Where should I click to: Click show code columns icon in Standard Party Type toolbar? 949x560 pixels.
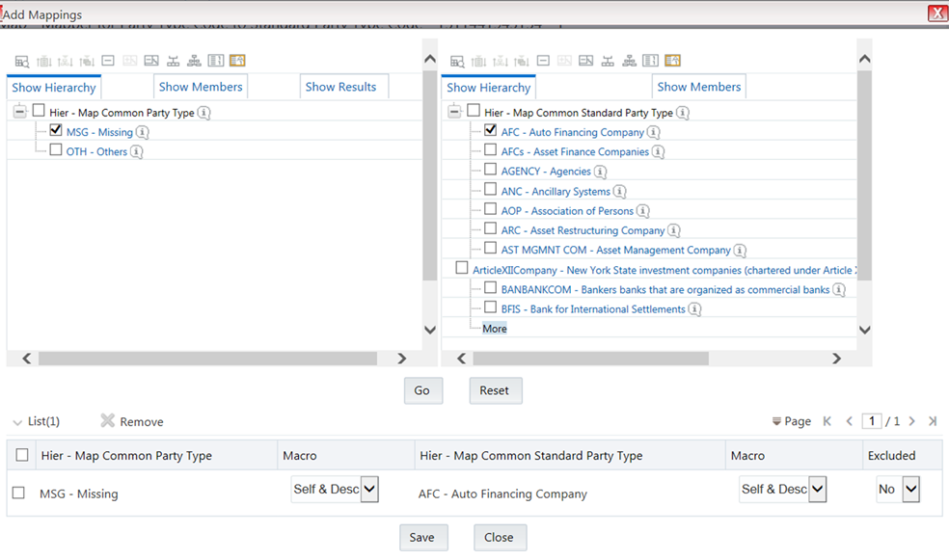click(x=651, y=61)
